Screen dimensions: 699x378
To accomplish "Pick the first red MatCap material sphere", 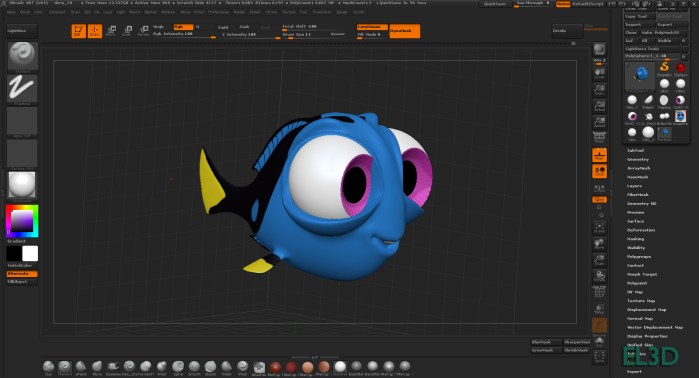I will click(275, 368).
